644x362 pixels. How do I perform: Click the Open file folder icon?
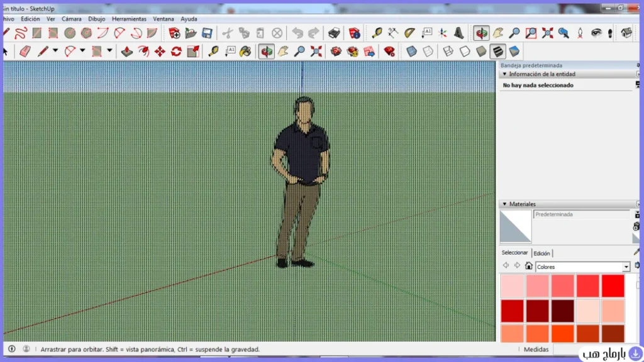(191, 33)
